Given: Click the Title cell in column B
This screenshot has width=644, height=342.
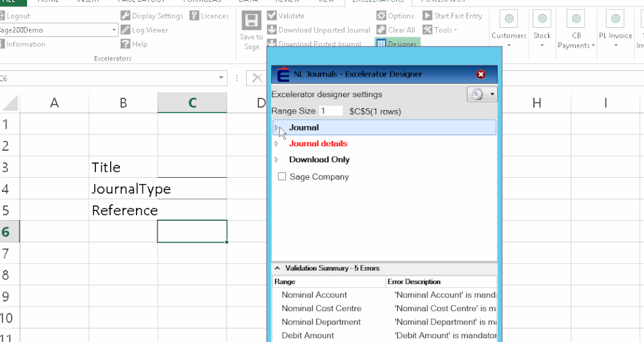Looking at the screenshot, I should (x=123, y=167).
